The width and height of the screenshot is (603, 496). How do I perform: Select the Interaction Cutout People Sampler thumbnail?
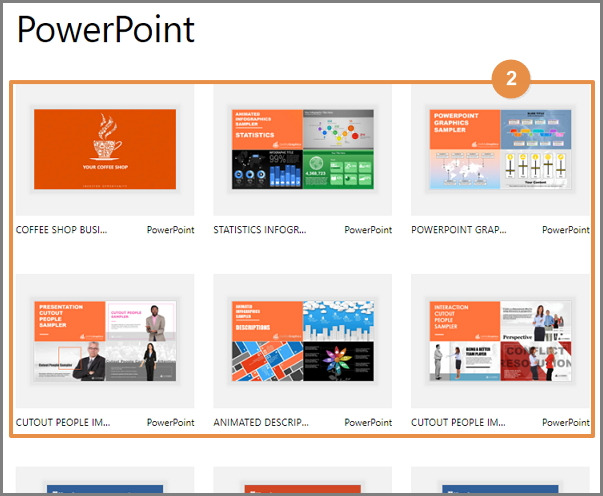pos(500,341)
